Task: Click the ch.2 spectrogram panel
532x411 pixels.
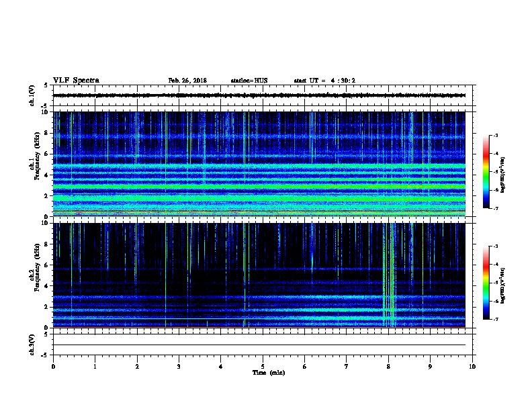Action: 259,275
